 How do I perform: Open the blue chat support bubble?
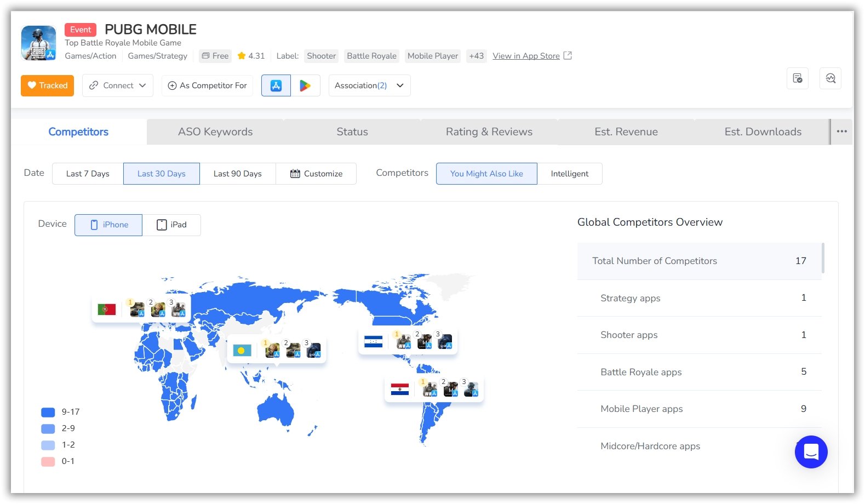pyautogui.click(x=811, y=452)
